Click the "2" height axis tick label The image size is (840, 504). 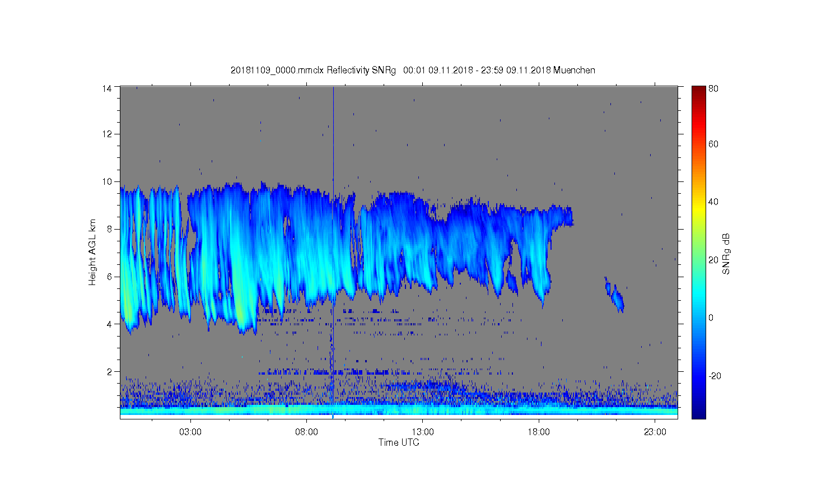[x=109, y=371]
